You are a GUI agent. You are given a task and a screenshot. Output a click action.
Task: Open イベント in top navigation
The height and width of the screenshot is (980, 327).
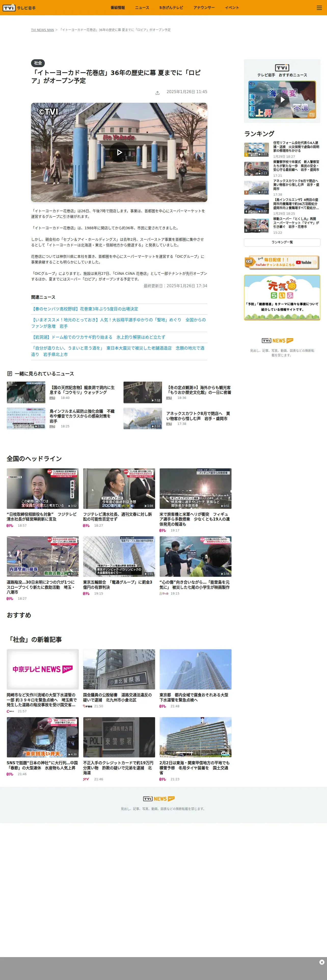[232, 8]
